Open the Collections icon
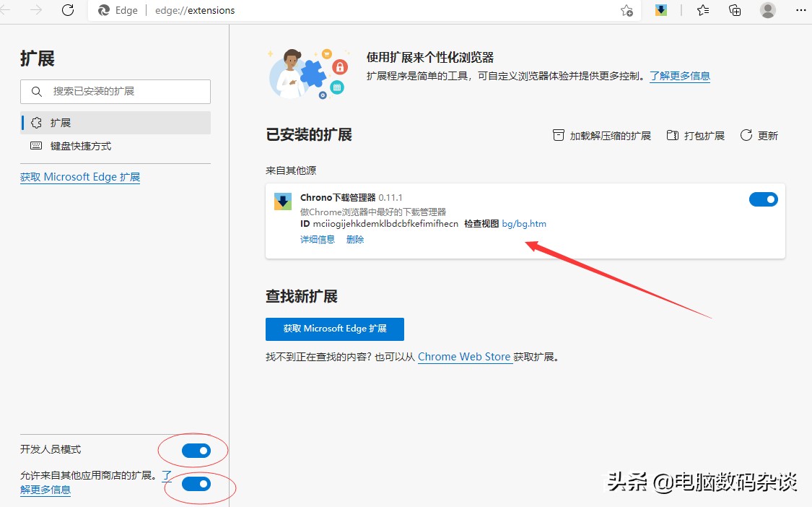This screenshot has height=507, width=812. click(x=735, y=10)
